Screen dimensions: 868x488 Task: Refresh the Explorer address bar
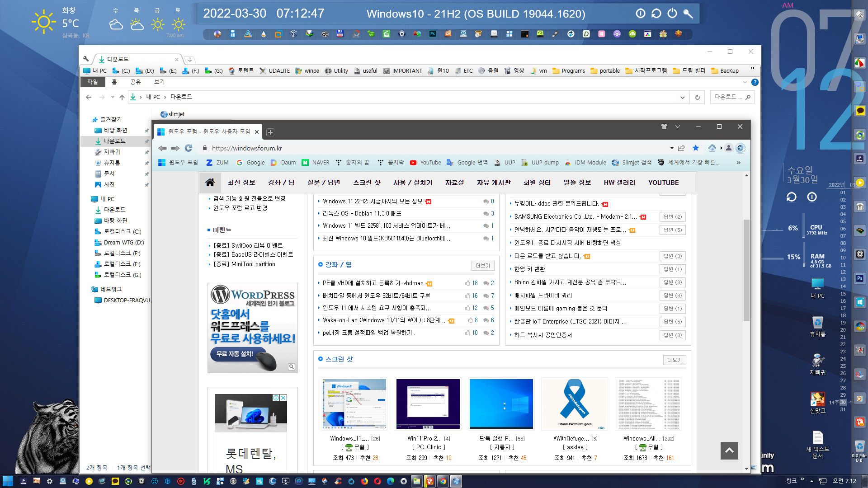coord(698,97)
